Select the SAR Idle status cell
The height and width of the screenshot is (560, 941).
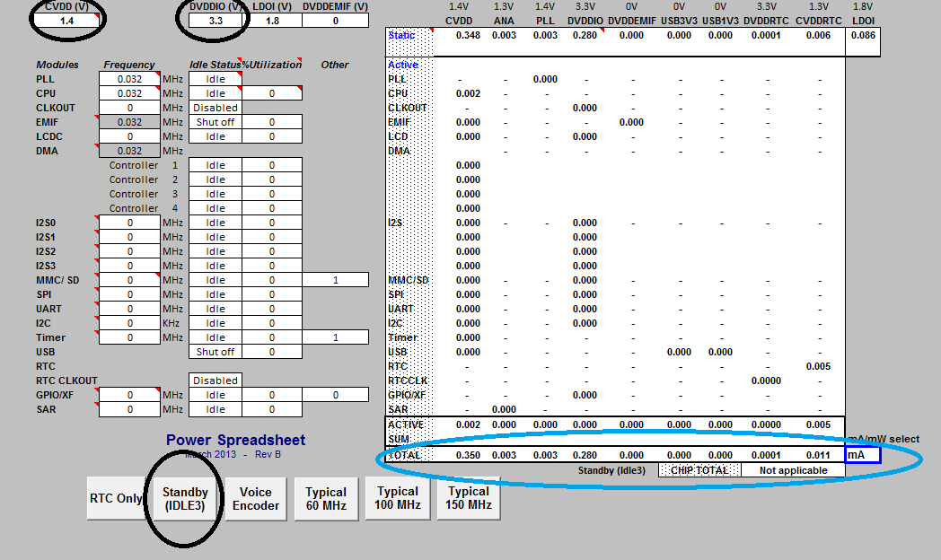point(215,409)
